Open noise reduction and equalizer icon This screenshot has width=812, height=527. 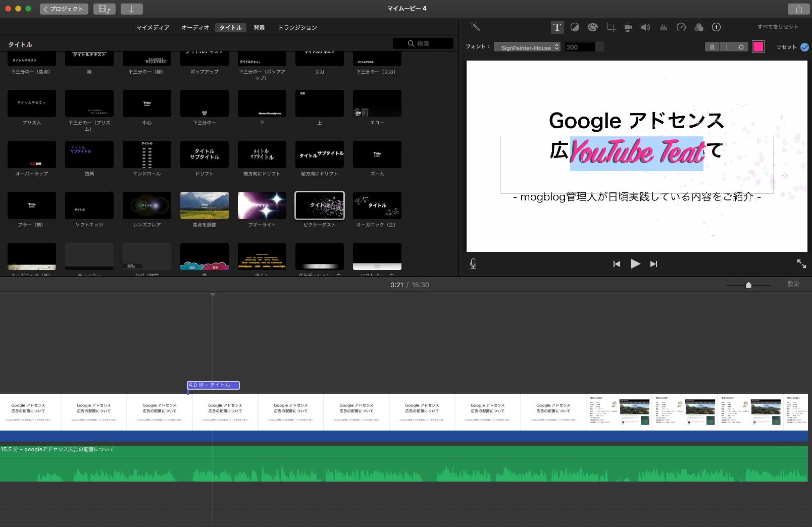(663, 27)
